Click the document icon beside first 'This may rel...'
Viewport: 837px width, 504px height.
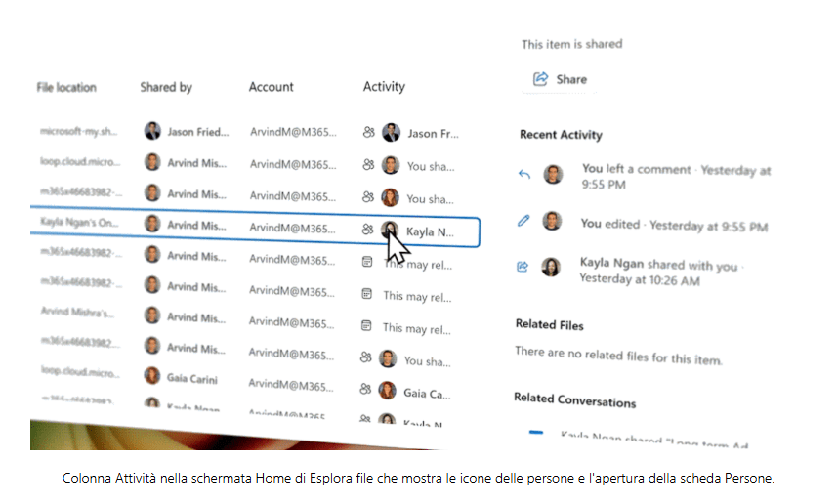pyautogui.click(x=367, y=262)
